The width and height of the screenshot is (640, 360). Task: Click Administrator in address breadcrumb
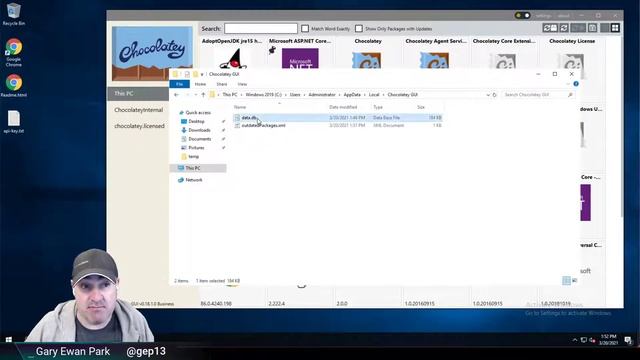coord(322,95)
